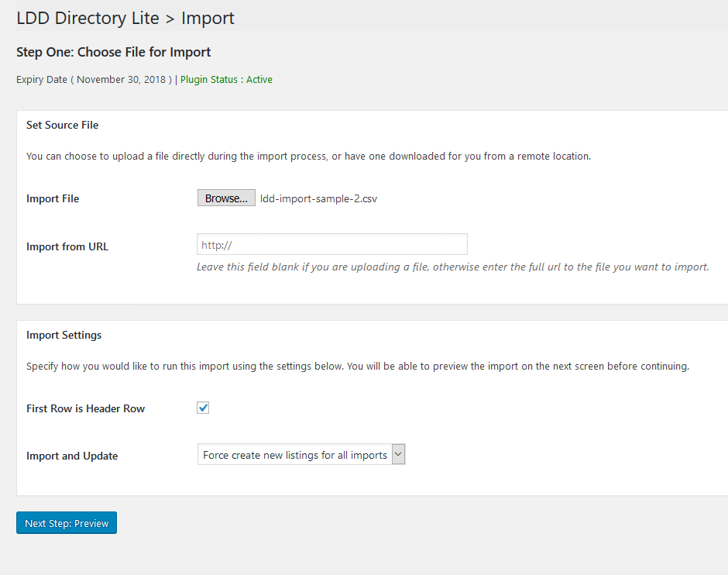Uncheck First Row is Header Row
728x575 pixels.
203,408
